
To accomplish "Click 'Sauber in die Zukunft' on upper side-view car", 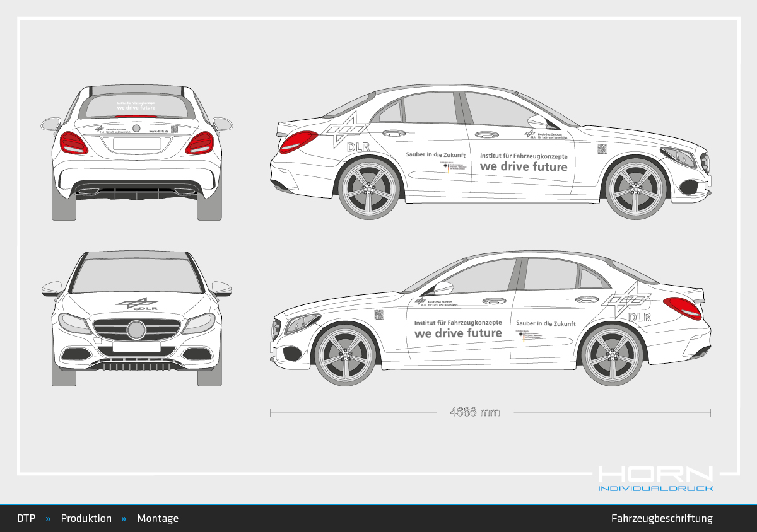I will [x=435, y=154].
